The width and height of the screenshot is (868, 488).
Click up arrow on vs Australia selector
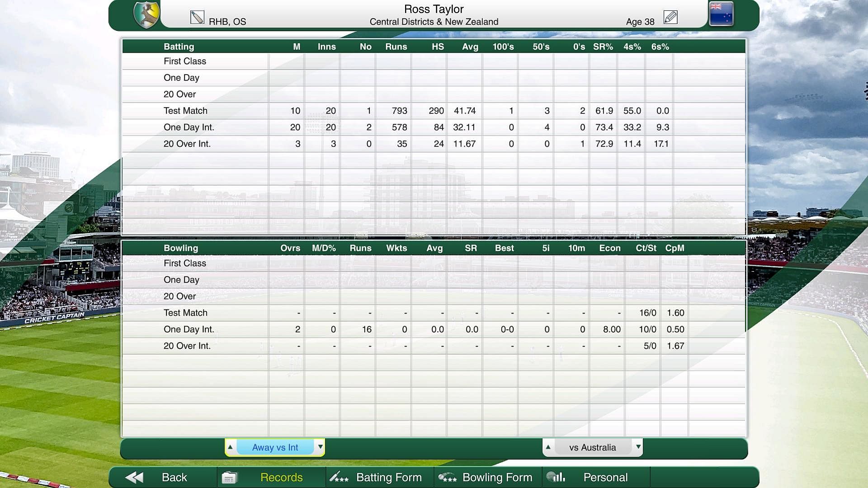(548, 447)
